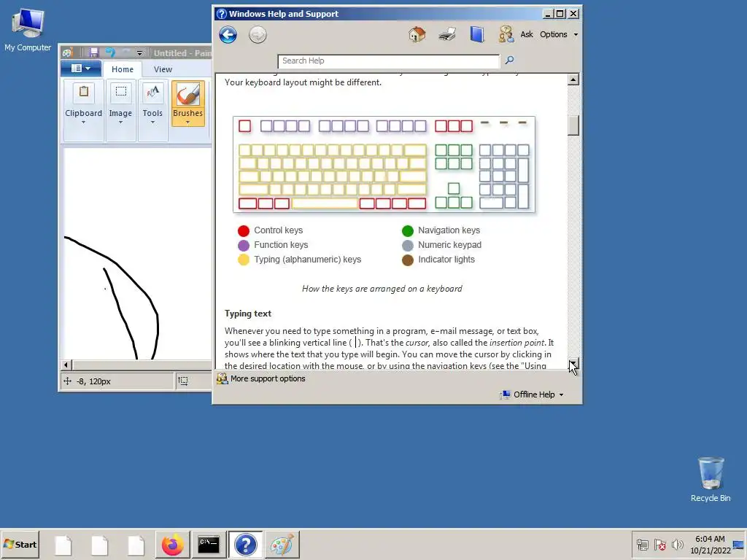Click the 'Function keys' legend label
This screenshot has width=747, height=560.
pos(281,245)
